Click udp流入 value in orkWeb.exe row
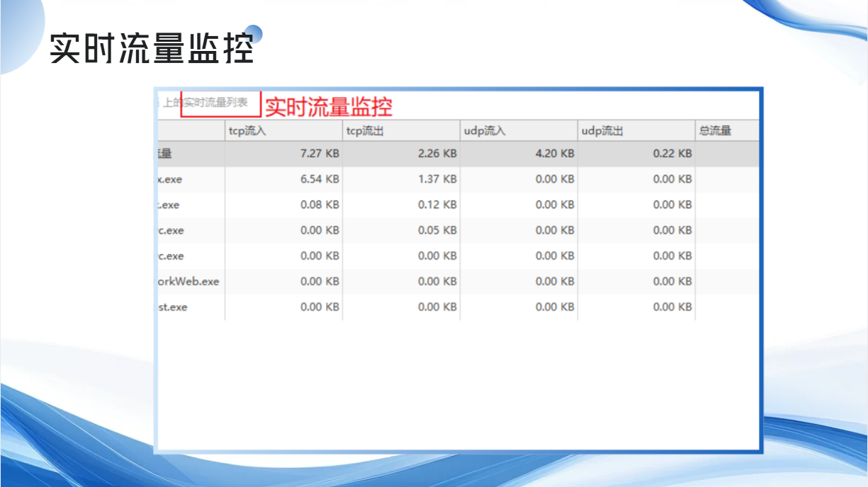The image size is (868, 487). (555, 281)
